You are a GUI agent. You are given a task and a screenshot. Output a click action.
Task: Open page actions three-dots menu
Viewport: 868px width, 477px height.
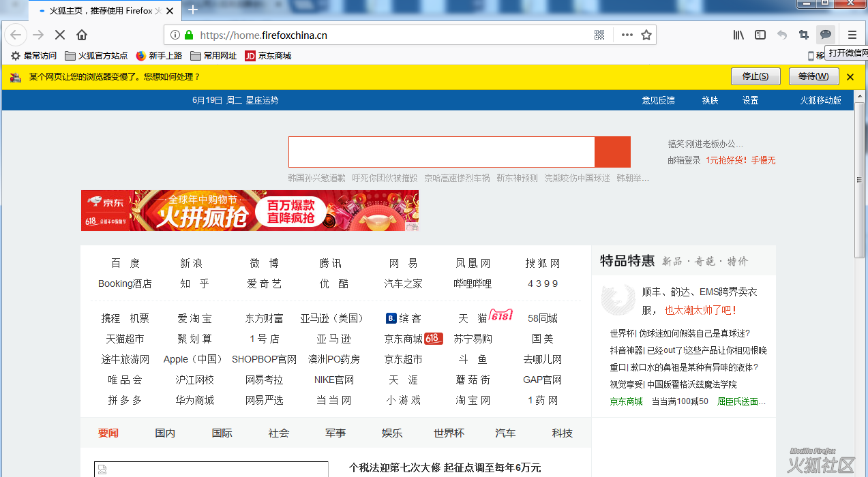[x=627, y=35]
